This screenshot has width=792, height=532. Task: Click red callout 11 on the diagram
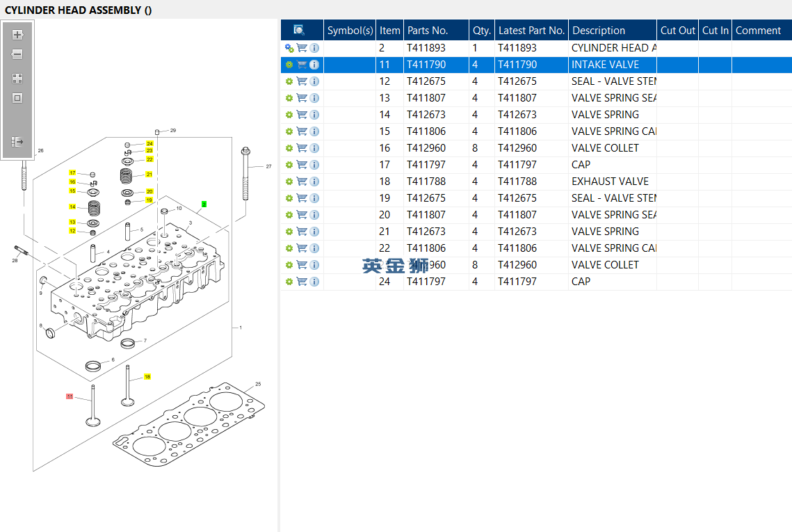[70, 396]
